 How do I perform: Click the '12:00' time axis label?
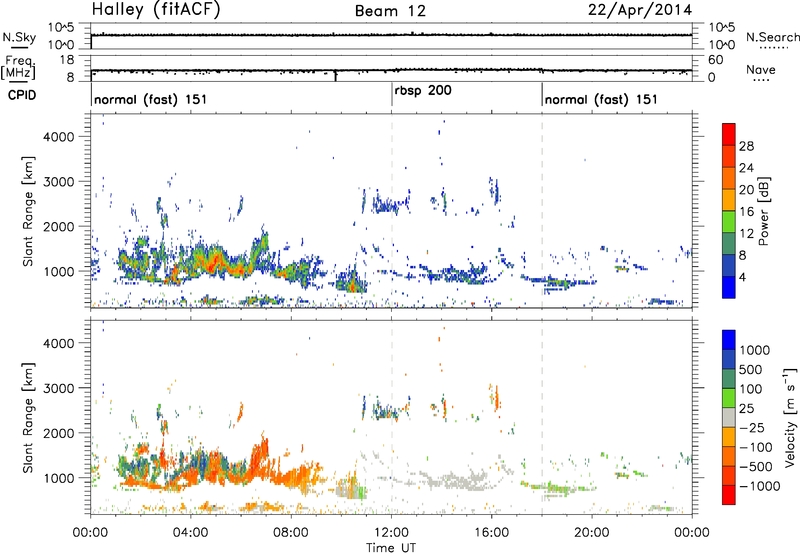(x=391, y=533)
